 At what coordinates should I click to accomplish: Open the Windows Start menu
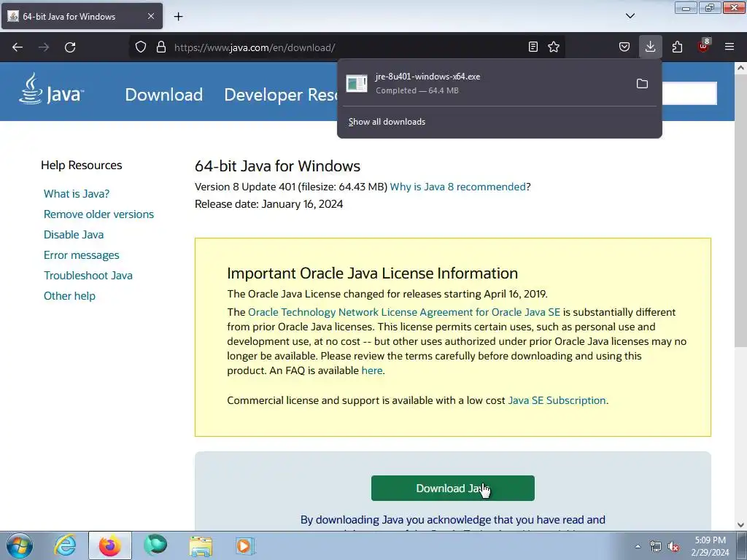point(19,545)
